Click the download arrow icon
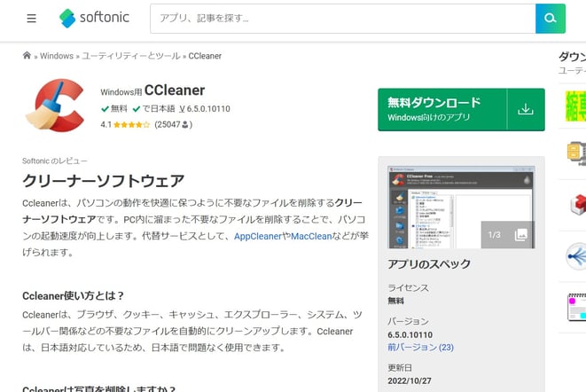 click(526, 109)
